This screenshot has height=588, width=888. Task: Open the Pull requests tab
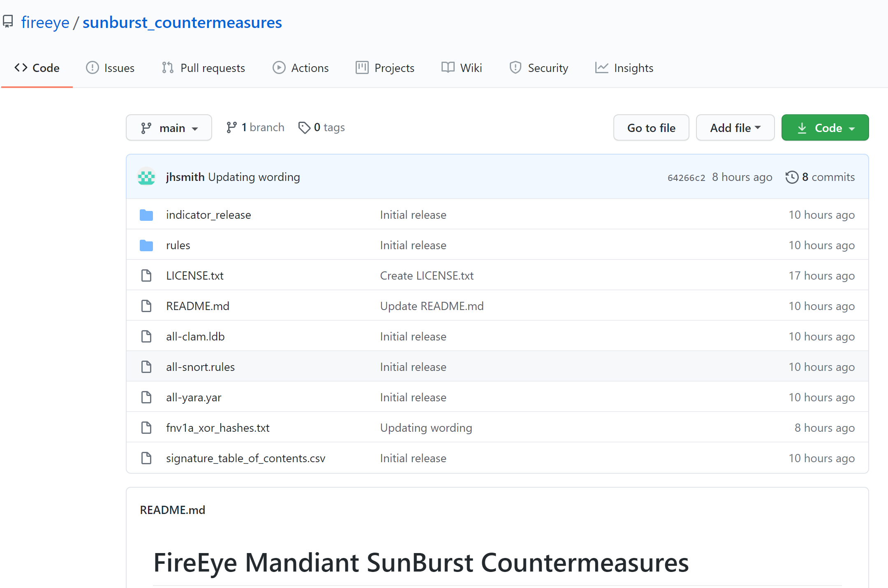[x=203, y=68]
